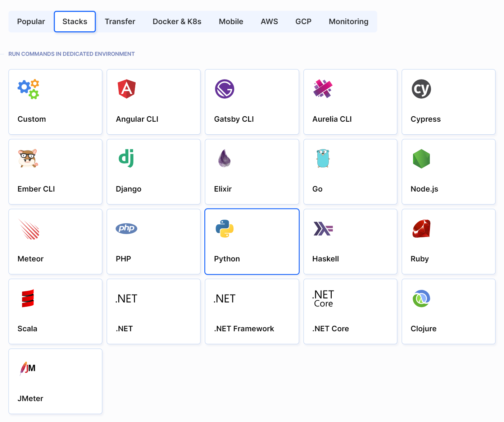The height and width of the screenshot is (422, 504).
Task: Click the "Angular CLI" label
Action: coord(137,119)
